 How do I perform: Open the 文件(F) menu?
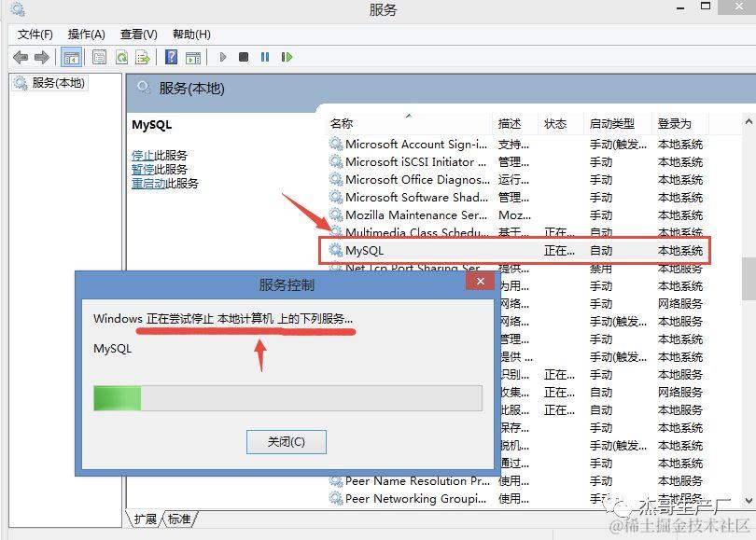tap(35, 35)
